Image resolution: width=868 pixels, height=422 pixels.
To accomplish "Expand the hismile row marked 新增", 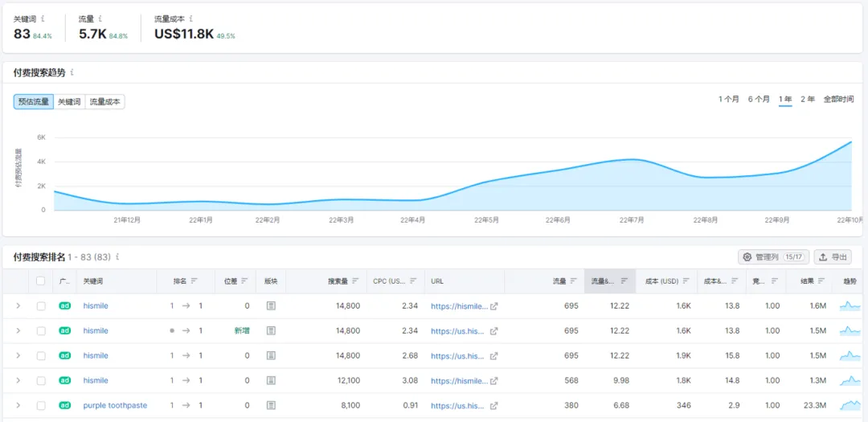I will (18, 330).
